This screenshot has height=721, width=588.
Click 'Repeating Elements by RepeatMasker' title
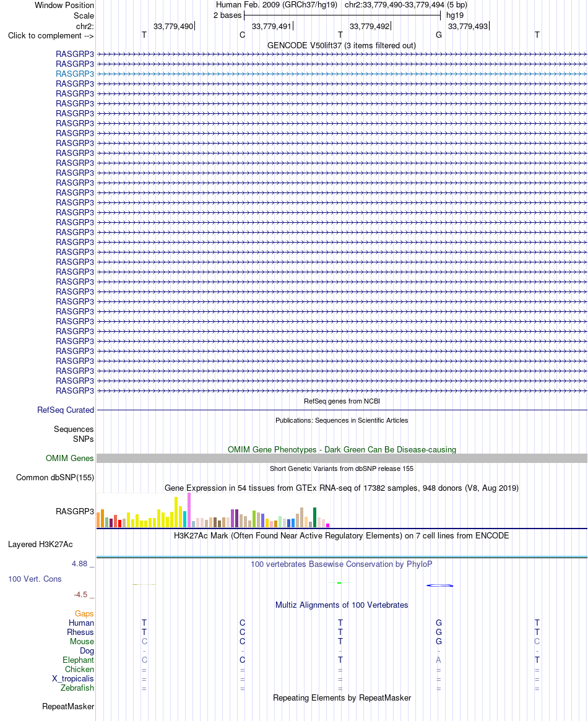(x=342, y=698)
